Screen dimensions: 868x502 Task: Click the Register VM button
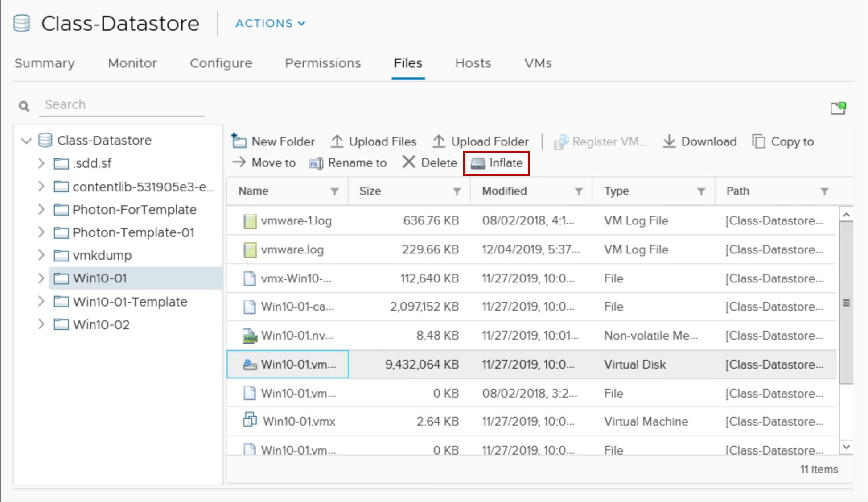point(600,141)
